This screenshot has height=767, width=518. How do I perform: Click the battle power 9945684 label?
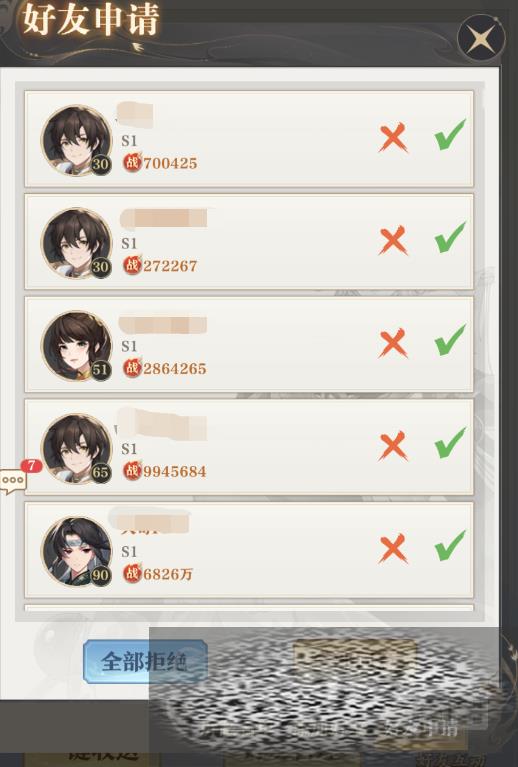175,472
